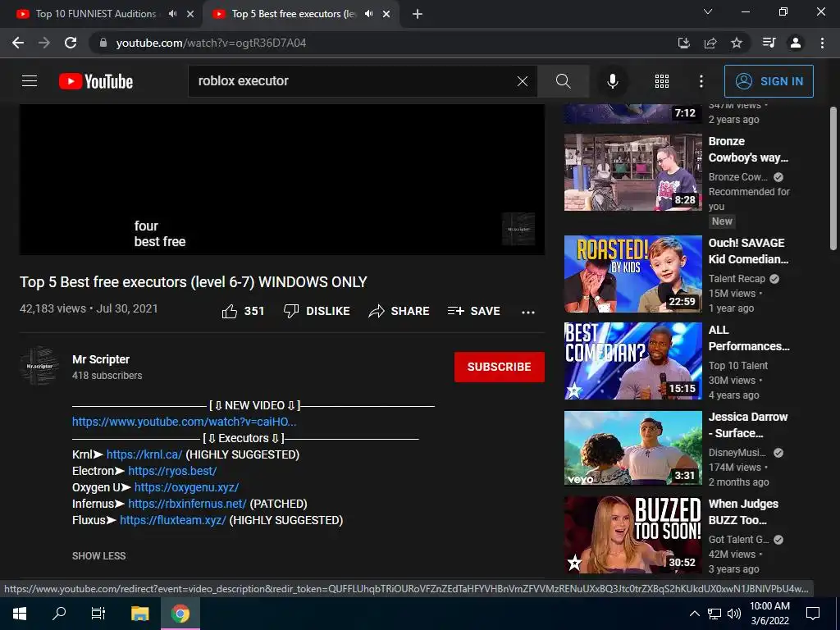Click the page vertical scrollbar

833,177
